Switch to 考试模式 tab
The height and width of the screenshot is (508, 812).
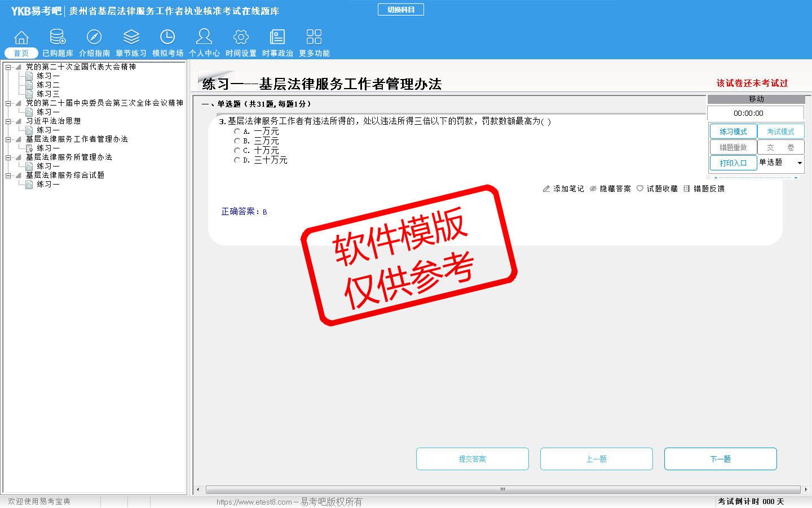point(780,132)
